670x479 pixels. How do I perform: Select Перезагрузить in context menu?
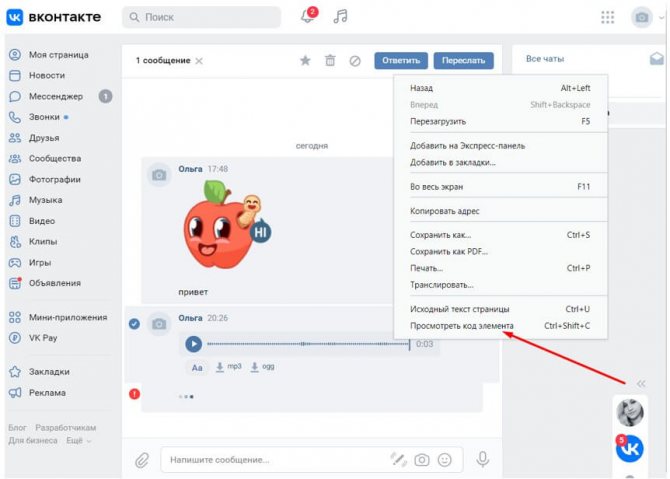[x=500, y=121]
